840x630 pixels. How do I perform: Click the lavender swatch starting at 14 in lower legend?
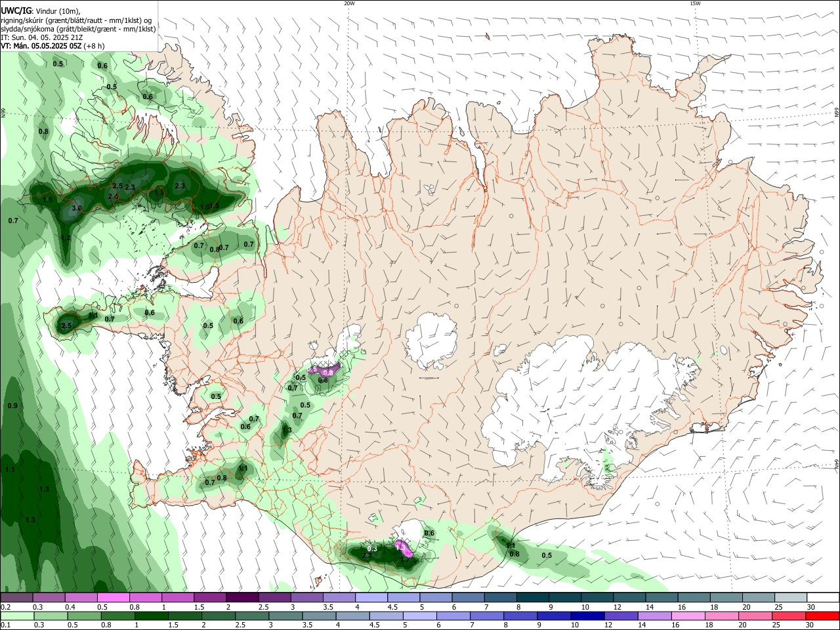click(654, 616)
